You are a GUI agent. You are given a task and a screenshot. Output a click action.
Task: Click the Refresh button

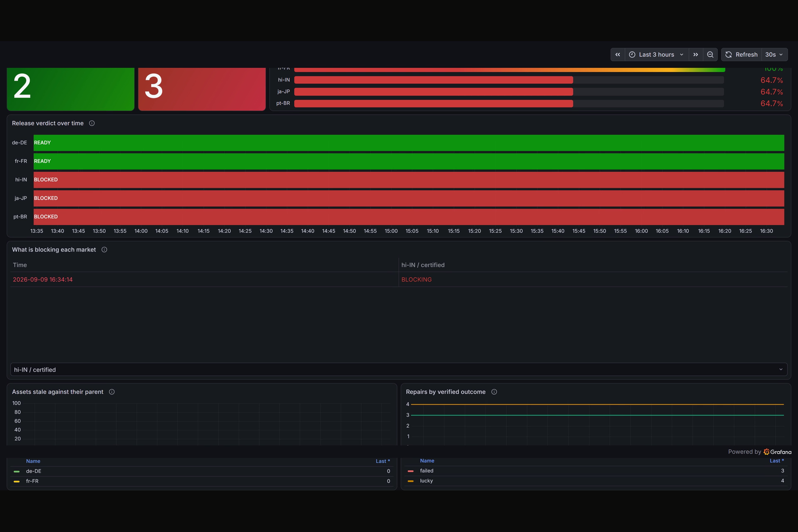[742, 55]
